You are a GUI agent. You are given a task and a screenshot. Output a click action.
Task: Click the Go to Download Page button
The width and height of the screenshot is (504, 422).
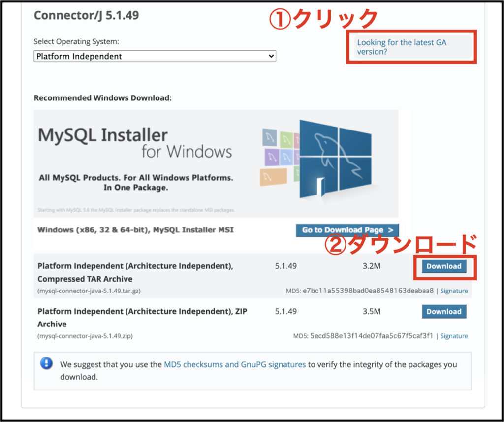(347, 230)
